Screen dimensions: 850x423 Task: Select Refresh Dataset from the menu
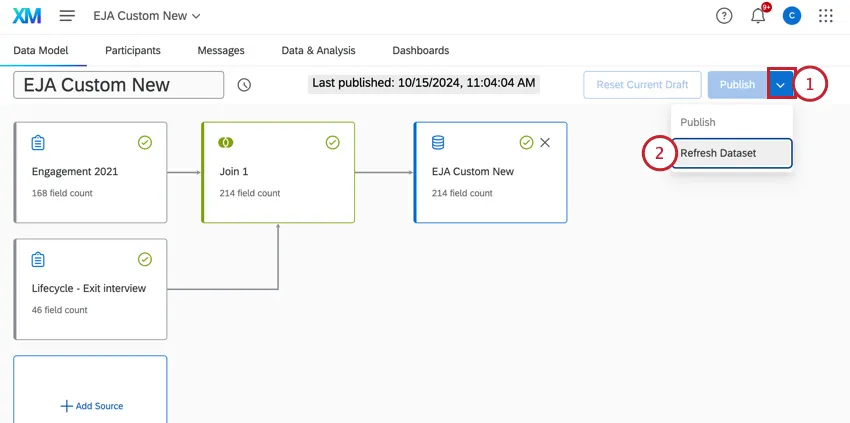732,153
